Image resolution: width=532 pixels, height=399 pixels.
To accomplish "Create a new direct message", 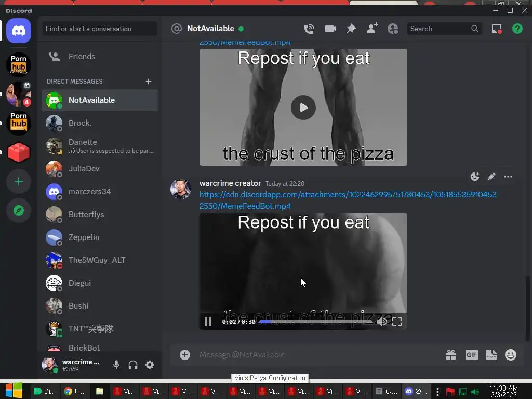I will (148, 82).
